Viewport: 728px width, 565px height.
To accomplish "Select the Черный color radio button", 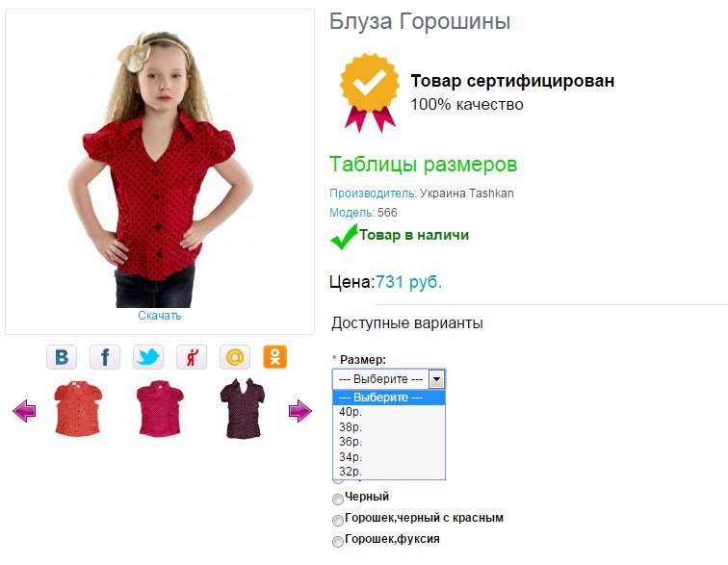I will pos(338,500).
